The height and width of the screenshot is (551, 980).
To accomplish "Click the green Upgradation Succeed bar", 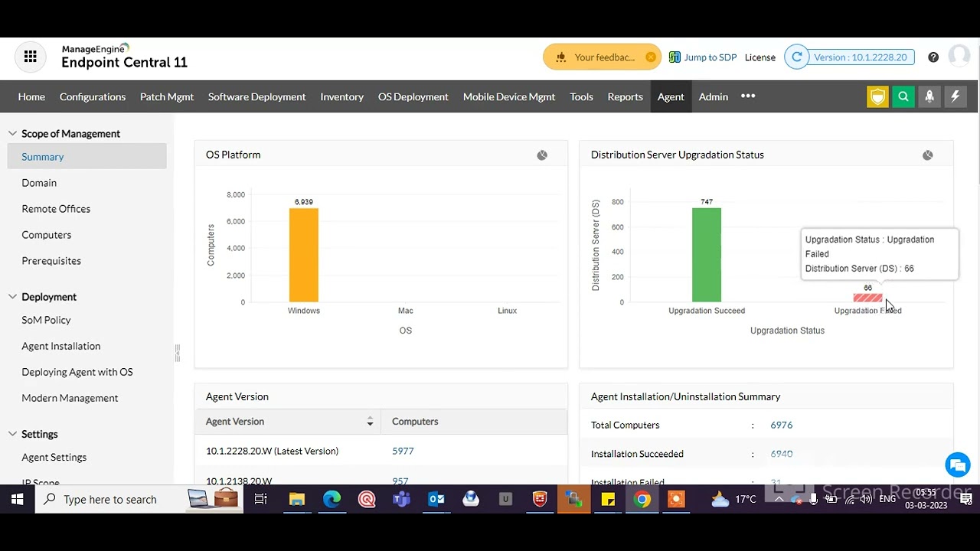I will pyautogui.click(x=707, y=255).
